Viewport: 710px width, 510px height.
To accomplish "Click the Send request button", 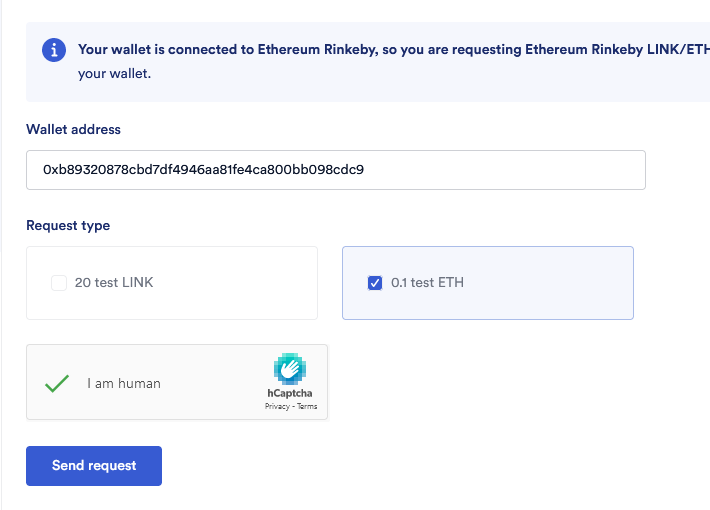I will click(x=94, y=466).
